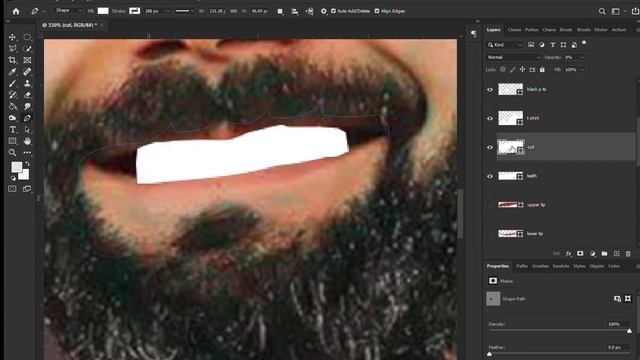640x360 pixels.
Task: Open the stroke line style dropdown
Action: [x=184, y=11]
